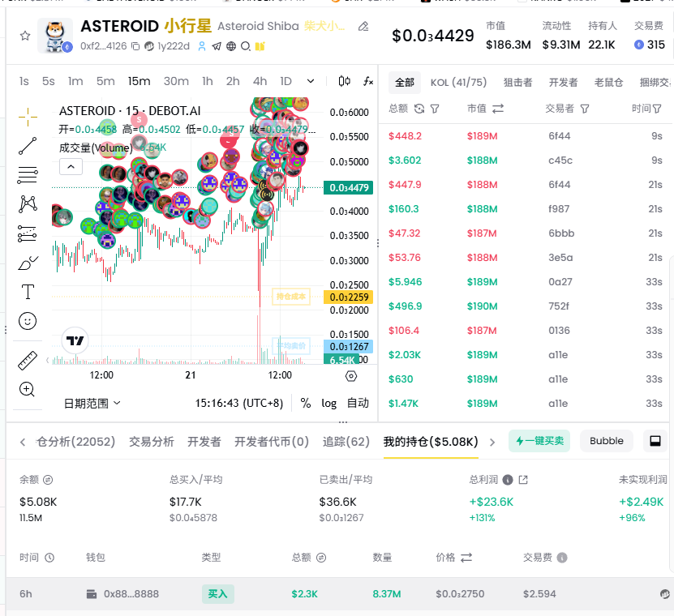Copy the contract address 0xf2...4126
This screenshot has width=674, height=616.
pos(135,46)
